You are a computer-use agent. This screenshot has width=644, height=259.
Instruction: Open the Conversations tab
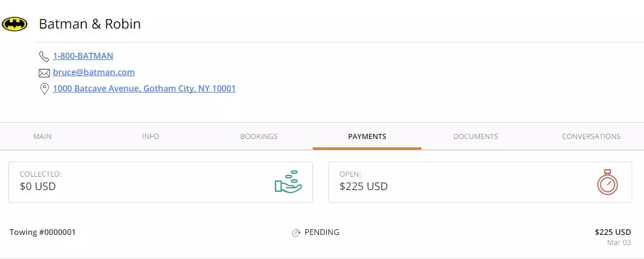click(591, 136)
